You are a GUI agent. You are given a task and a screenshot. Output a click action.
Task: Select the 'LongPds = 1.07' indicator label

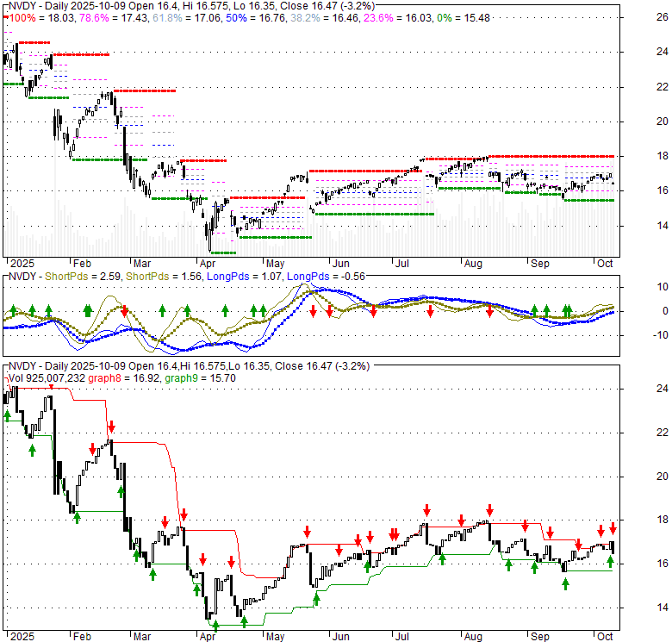pos(245,277)
